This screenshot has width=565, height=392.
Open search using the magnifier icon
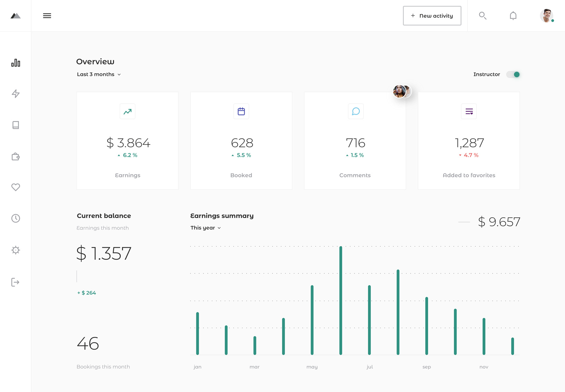tap(483, 16)
